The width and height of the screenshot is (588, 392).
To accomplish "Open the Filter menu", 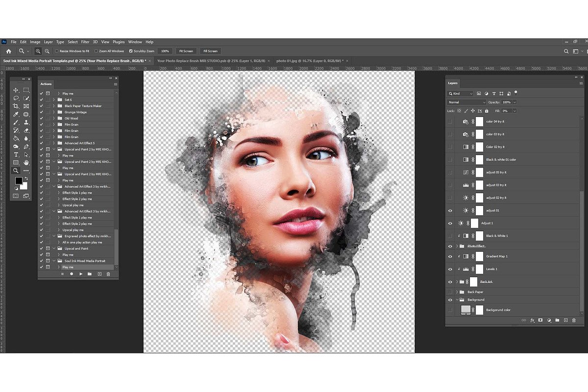I will pos(85,42).
